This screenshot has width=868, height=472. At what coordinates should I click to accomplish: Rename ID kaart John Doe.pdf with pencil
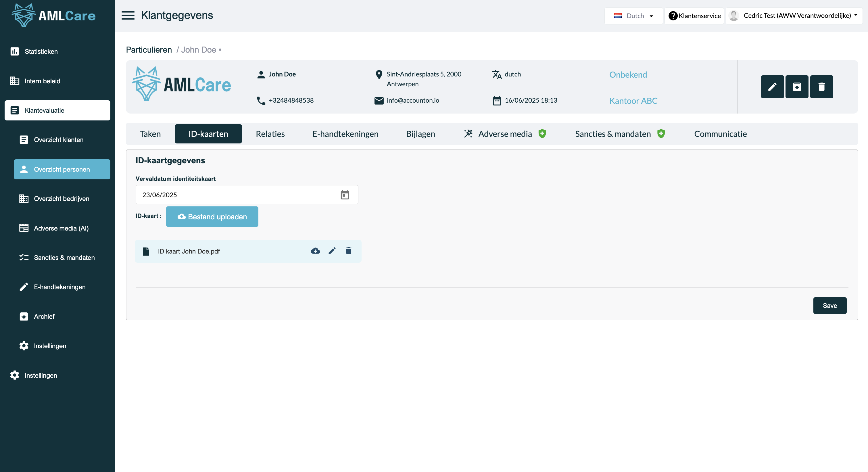click(x=332, y=251)
